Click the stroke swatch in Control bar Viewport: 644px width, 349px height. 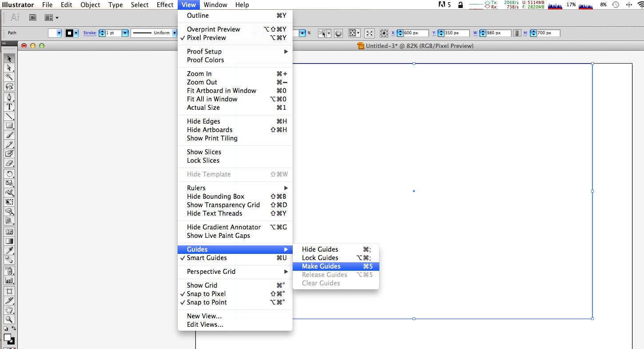(69, 33)
